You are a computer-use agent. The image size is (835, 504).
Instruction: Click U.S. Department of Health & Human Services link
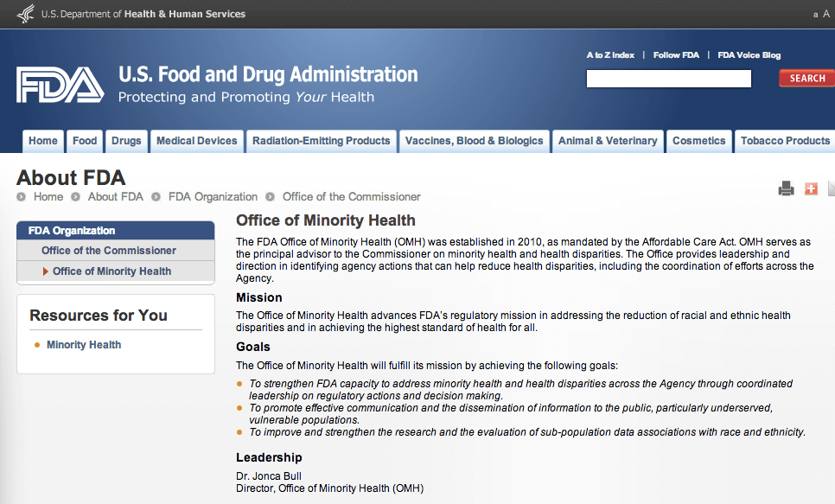click(143, 14)
